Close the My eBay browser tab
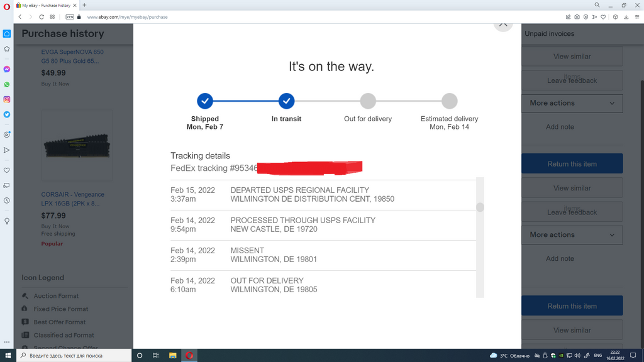The height and width of the screenshot is (362, 644). tap(75, 5)
